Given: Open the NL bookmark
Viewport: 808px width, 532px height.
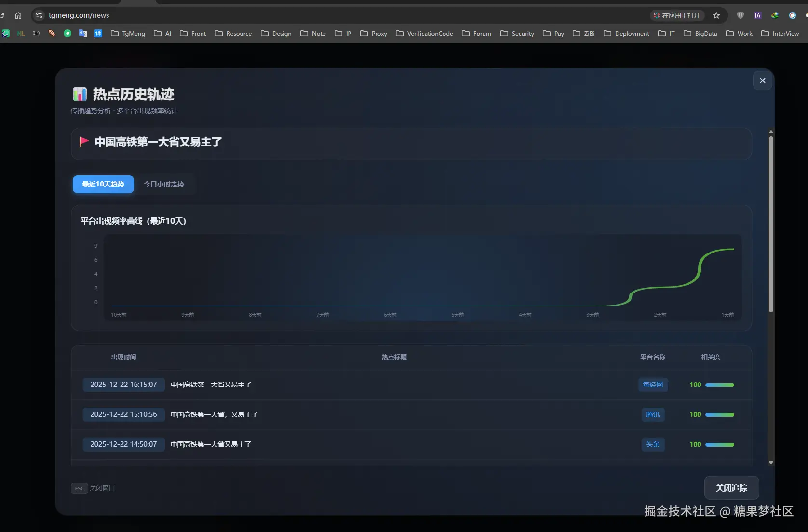Looking at the screenshot, I should tap(21, 33).
